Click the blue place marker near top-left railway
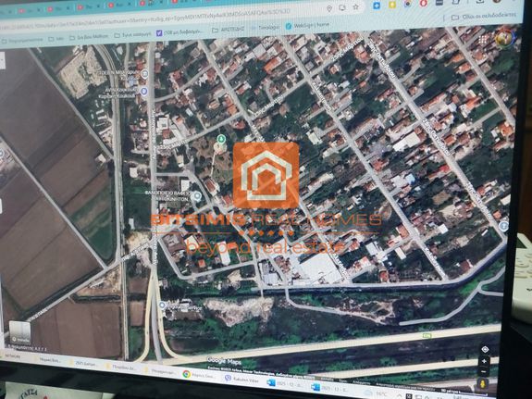This screenshot has height=399, width=532. pyautogui.click(x=145, y=73)
